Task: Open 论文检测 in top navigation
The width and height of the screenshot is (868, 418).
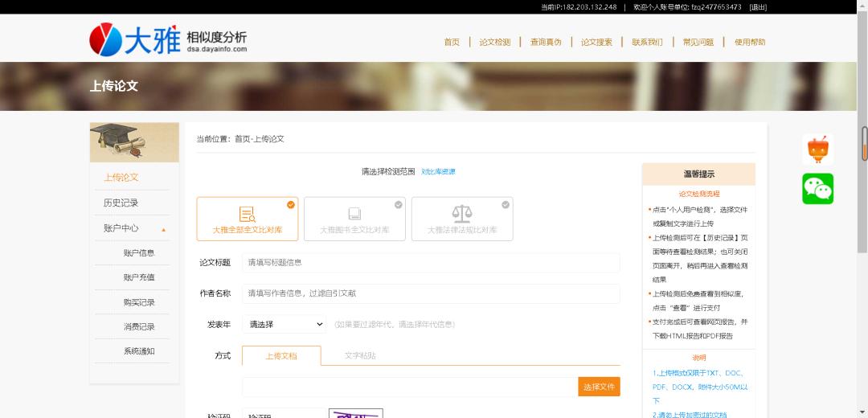Action: (x=495, y=42)
